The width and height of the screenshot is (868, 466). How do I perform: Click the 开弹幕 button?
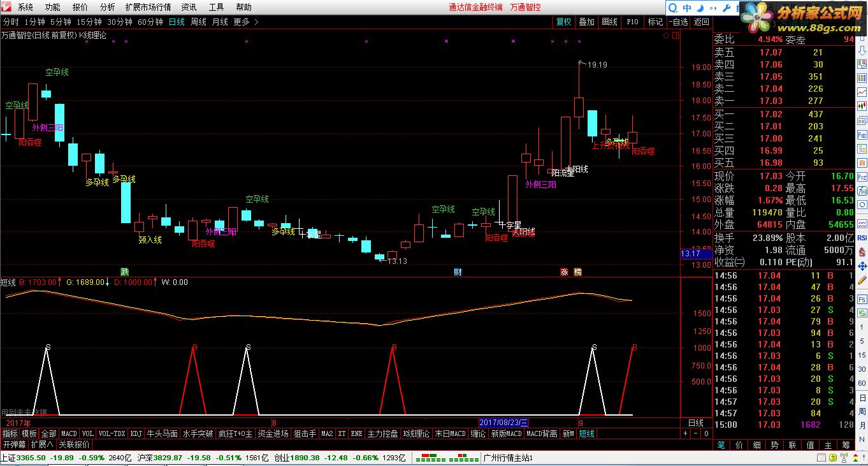tap(14, 444)
